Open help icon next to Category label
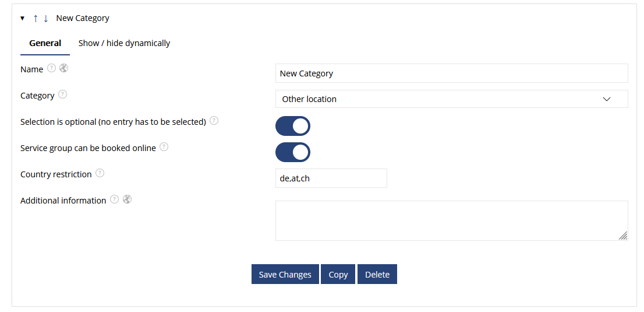The height and width of the screenshot is (312, 644). 62,94
